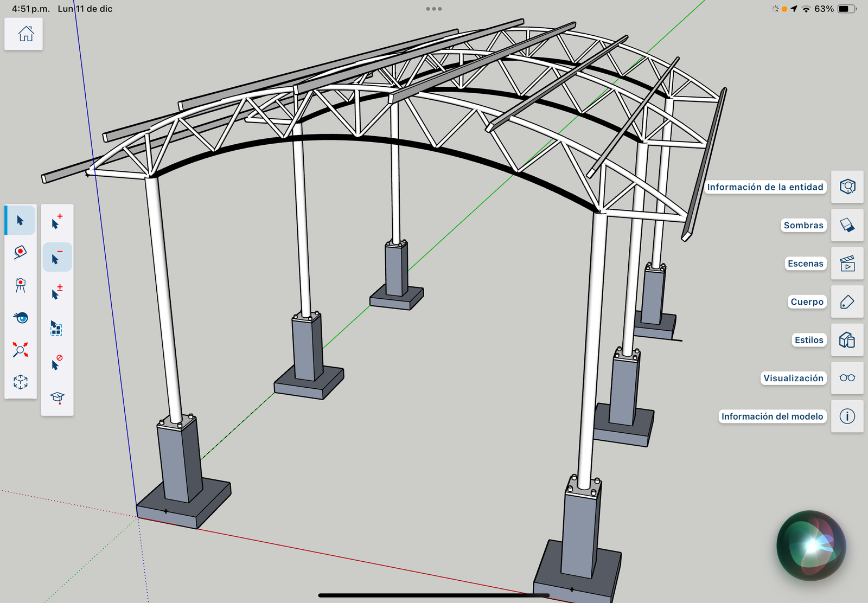Switch on the plus/minus selection mode
Viewport: 868px width, 603px height.
pos(57,292)
